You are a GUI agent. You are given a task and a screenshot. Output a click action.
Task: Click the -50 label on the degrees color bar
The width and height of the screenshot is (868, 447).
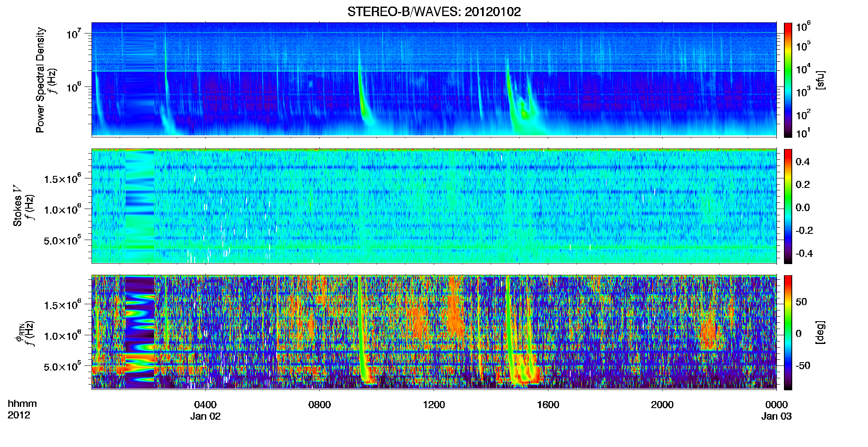coord(803,365)
